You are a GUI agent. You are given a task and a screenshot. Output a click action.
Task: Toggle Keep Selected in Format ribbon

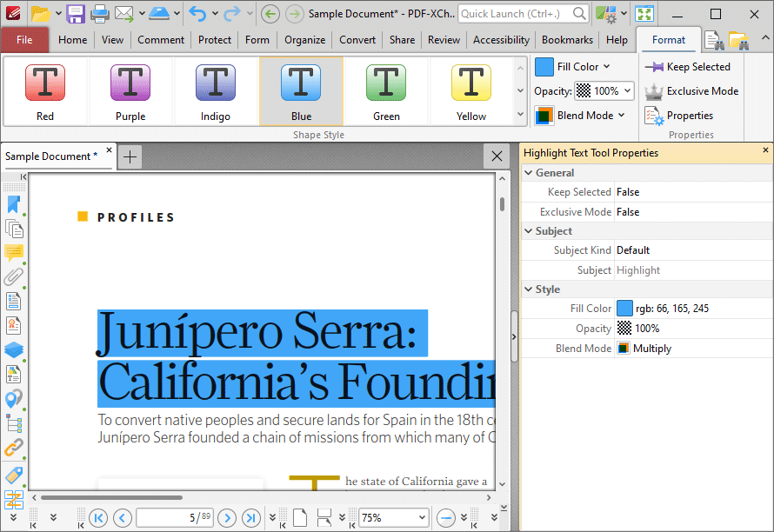688,67
